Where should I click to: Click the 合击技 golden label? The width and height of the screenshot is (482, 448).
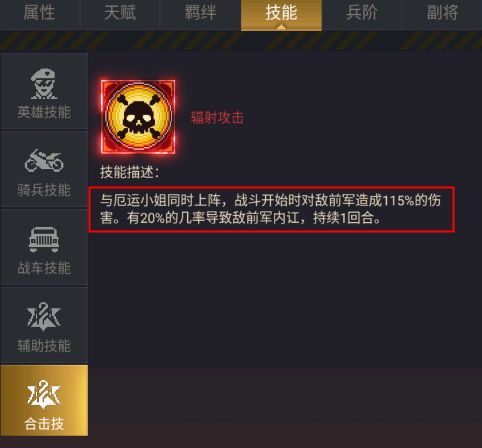pos(44,424)
